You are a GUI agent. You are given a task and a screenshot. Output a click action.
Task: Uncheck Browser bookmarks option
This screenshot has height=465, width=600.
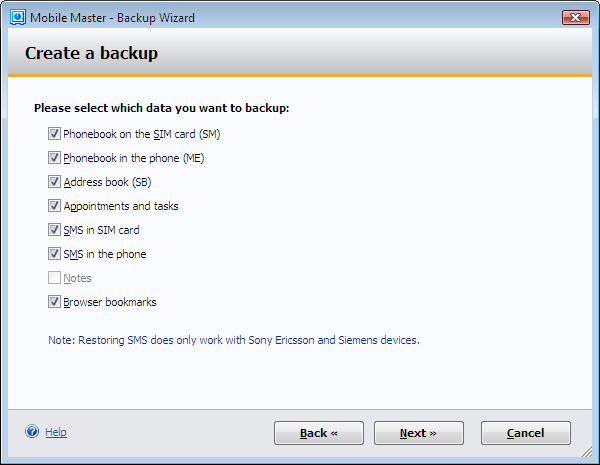pos(54,302)
